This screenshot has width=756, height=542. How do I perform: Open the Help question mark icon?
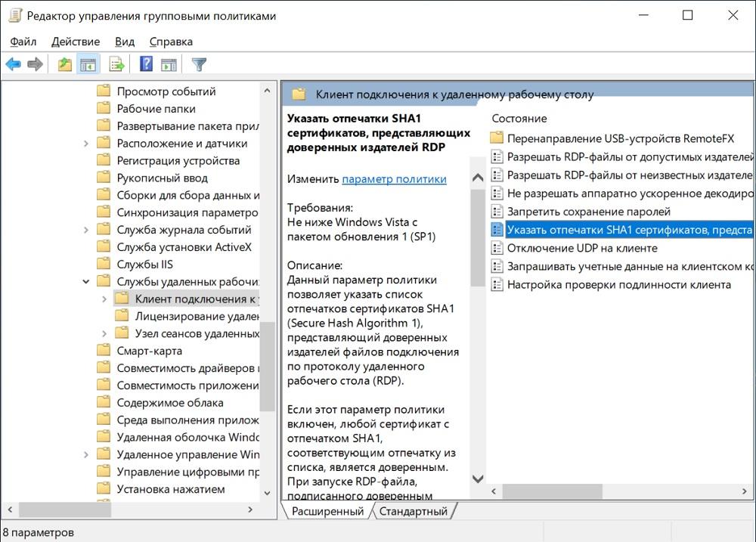146,63
